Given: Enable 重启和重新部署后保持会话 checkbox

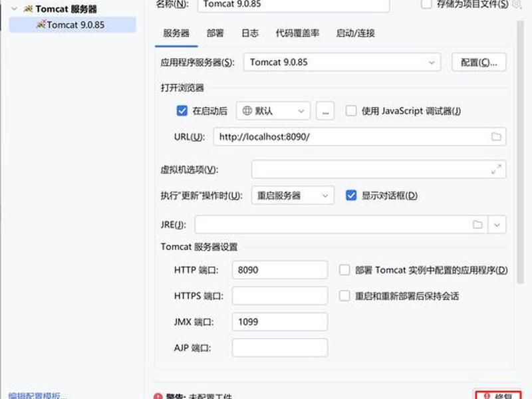Looking at the screenshot, I should [x=344, y=296].
